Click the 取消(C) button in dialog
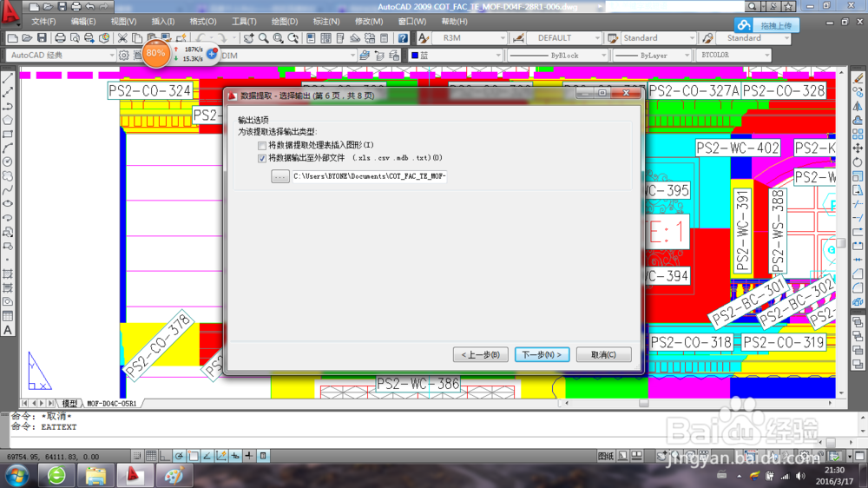This screenshot has width=868, height=488. [x=603, y=354]
